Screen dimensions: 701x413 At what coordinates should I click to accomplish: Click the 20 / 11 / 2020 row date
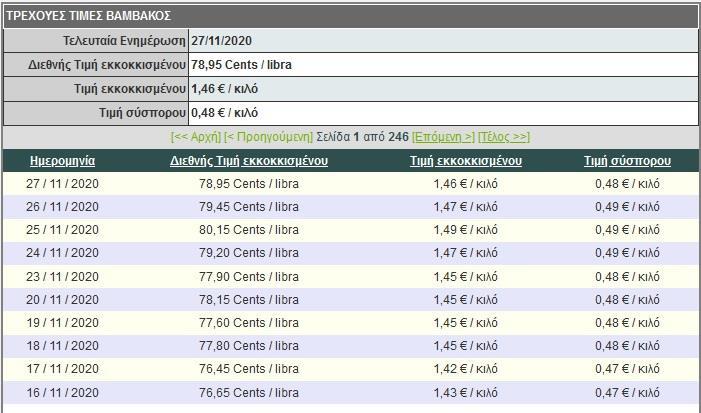coord(63,299)
